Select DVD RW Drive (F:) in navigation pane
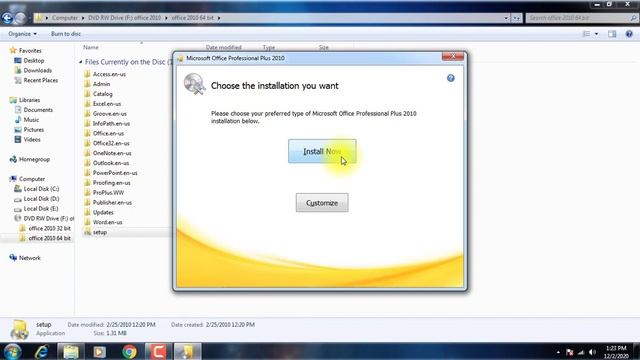640x360 pixels. coord(48,218)
